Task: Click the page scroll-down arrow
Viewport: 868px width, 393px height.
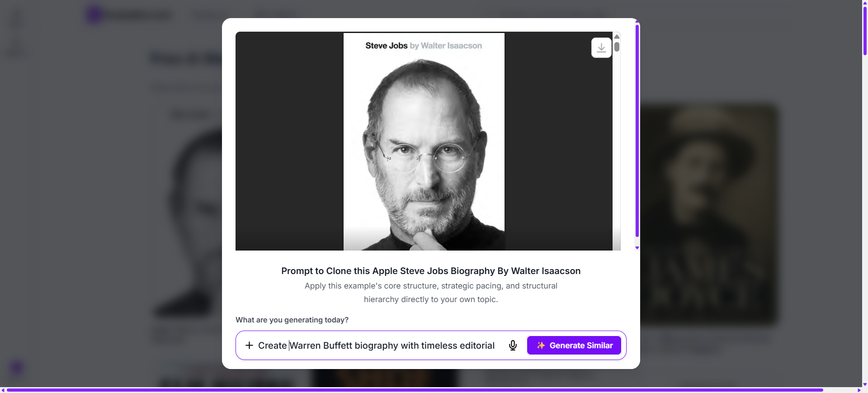Action: click(865, 385)
